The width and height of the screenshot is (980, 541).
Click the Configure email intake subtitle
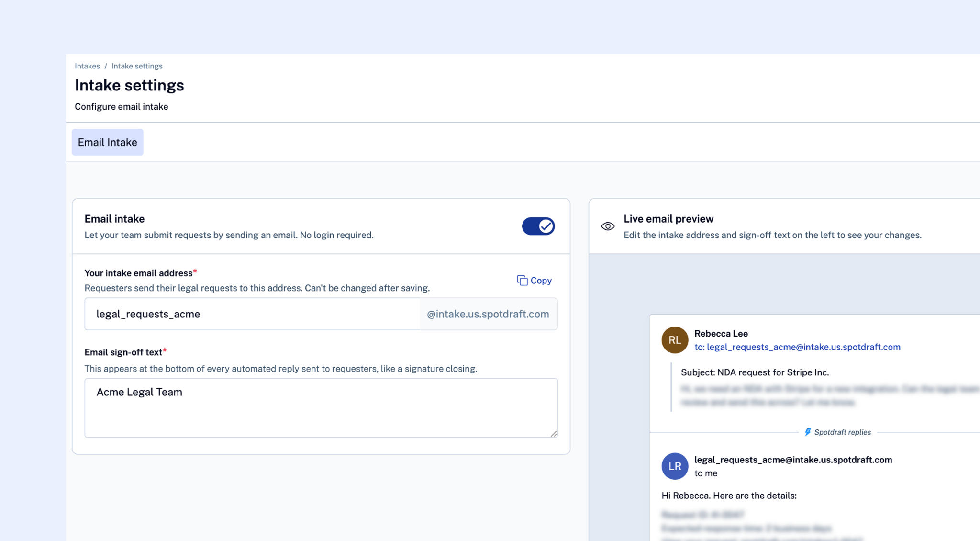pyautogui.click(x=122, y=106)
